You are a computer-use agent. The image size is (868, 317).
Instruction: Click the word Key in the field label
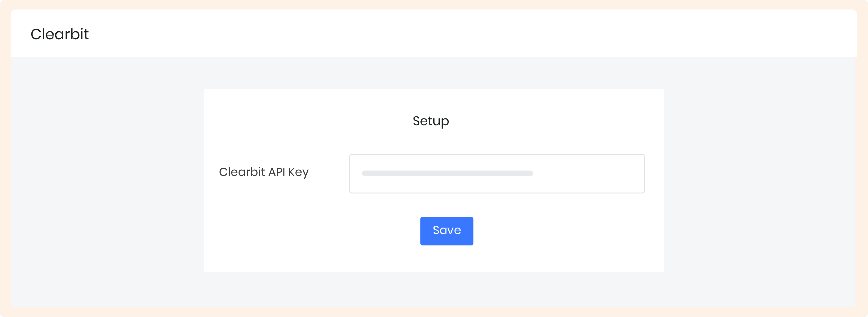click(298, 172)
